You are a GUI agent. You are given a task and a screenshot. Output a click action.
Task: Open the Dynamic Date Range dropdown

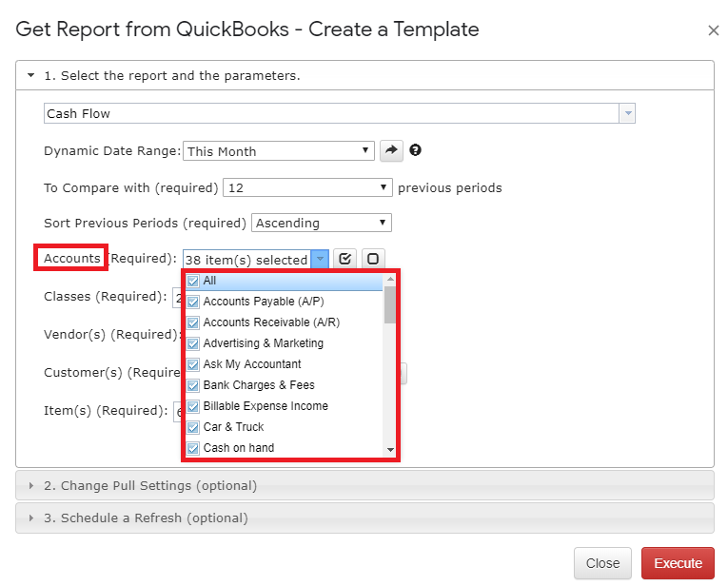coord(279,151)
